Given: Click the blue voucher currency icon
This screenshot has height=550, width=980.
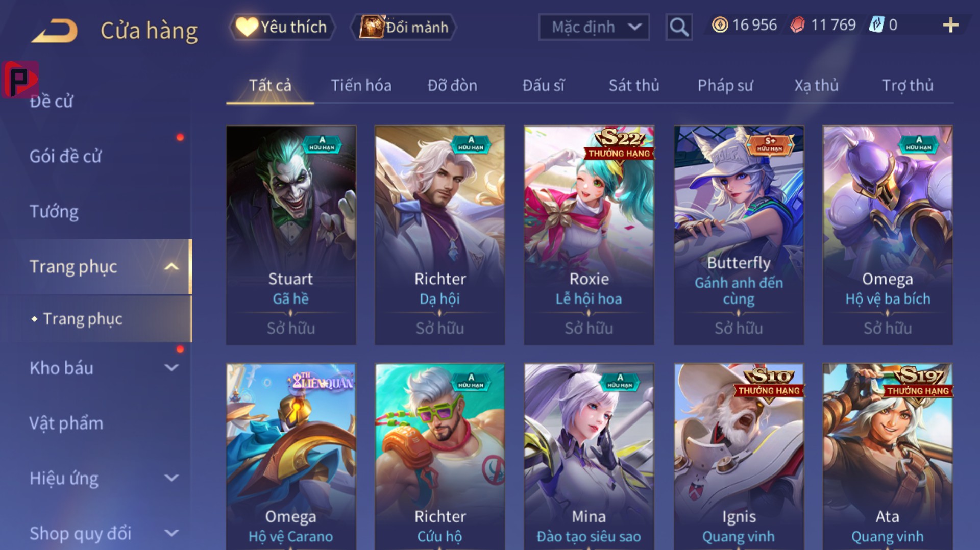Looking at the screenshot, I should pos(876,25).
